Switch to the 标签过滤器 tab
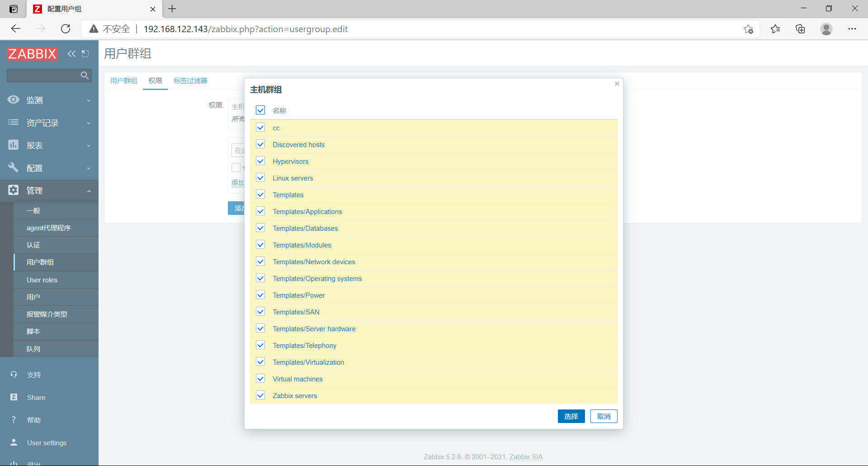Image resolution: width=868 pixels, height=466 pixels. (190, 81)
